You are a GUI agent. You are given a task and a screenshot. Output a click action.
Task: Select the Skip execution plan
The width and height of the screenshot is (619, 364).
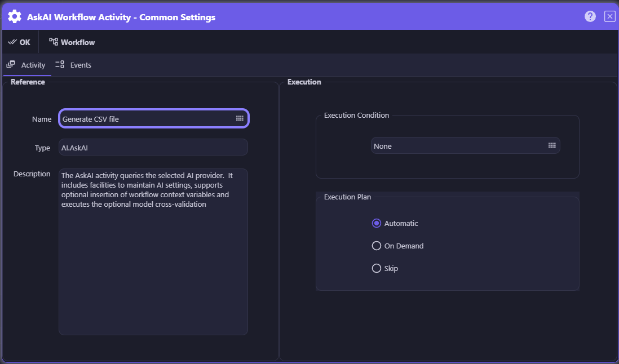[385, 268]
